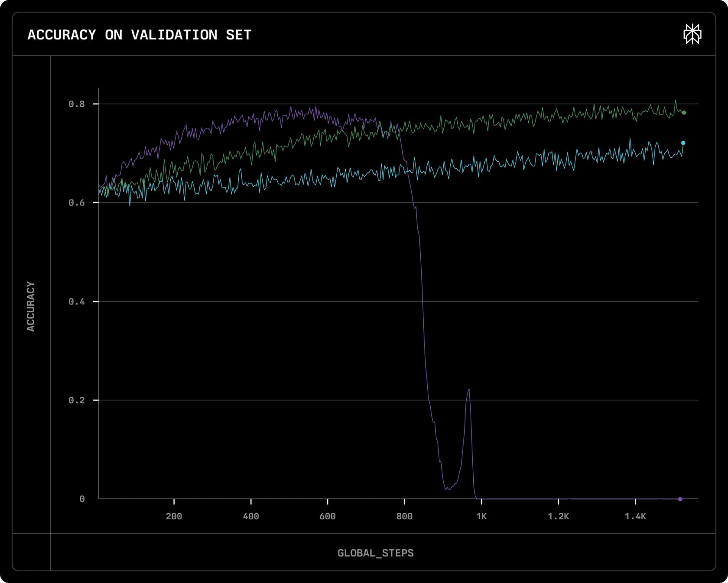
Task: Click the 1.2K x-axis tick label
Action: click(x=559, y=516)
